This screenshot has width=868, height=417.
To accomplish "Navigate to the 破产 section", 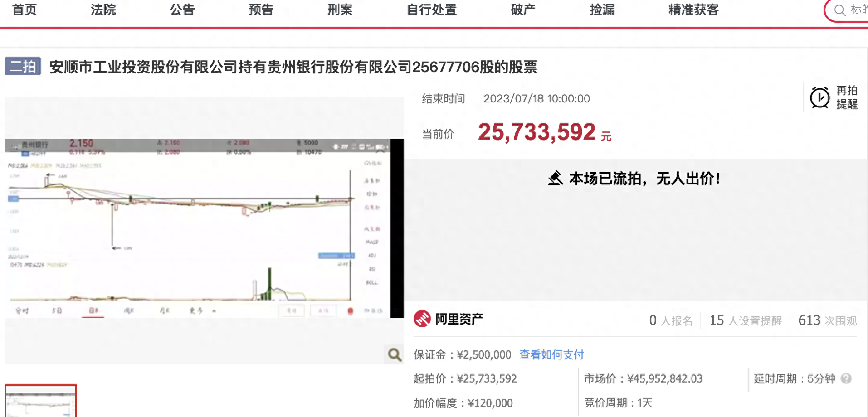I will 523,10.
